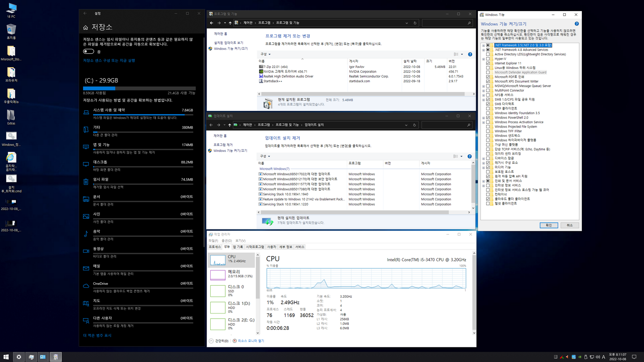
Task: Switch to the 앱 기록 tab
Action: (238, 247)
